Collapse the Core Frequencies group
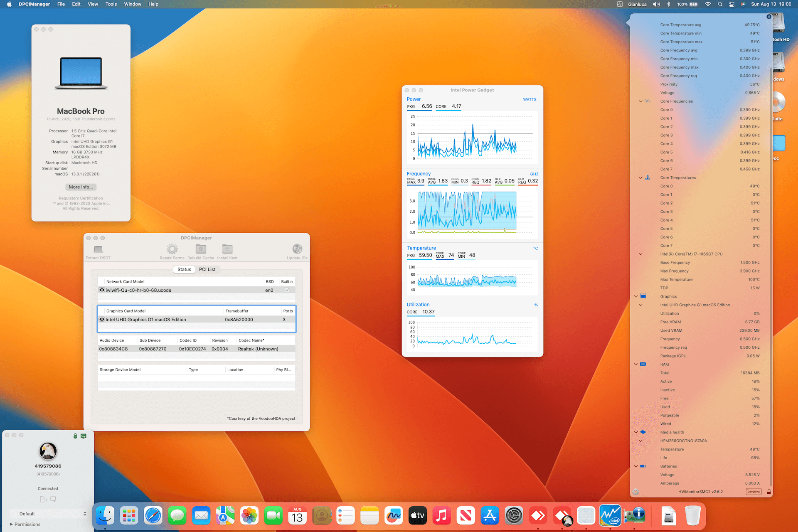 pos(640,101)
